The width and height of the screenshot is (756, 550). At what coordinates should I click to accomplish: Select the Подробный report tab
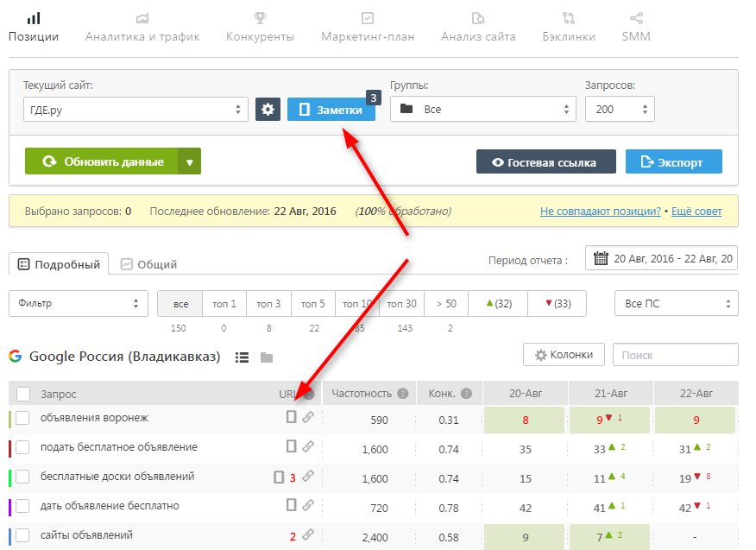[x=59, y=264]
